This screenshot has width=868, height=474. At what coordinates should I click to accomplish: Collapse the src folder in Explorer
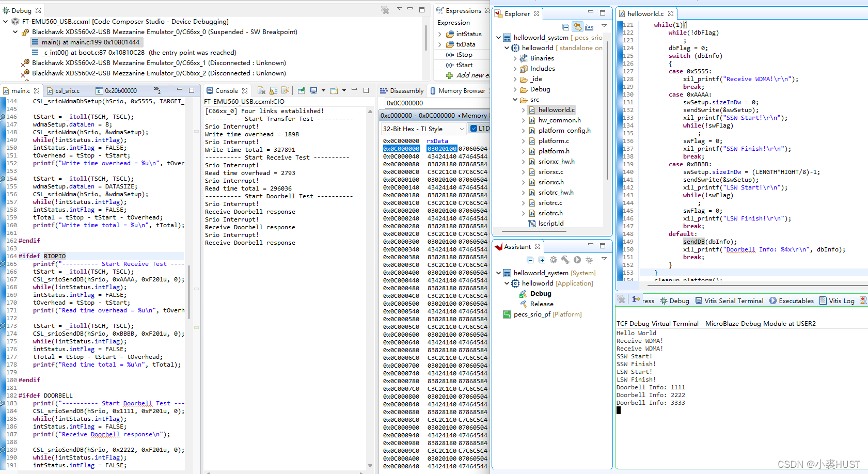[515, 100]
